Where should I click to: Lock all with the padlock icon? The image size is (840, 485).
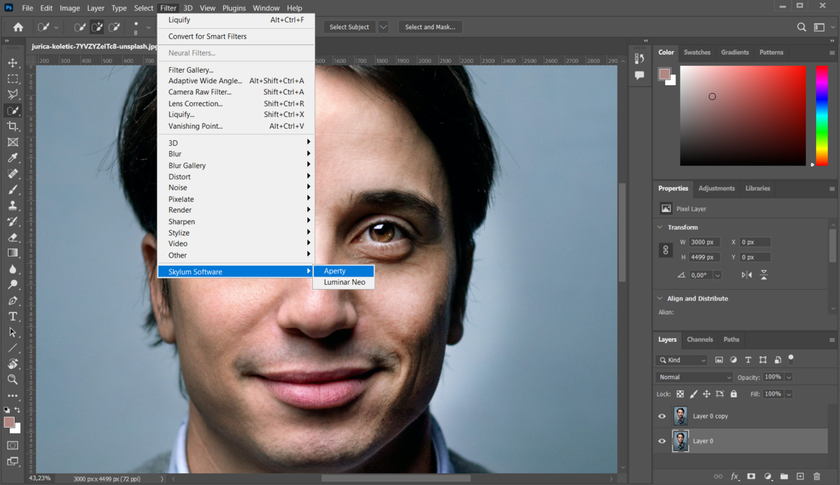point(736,394)
